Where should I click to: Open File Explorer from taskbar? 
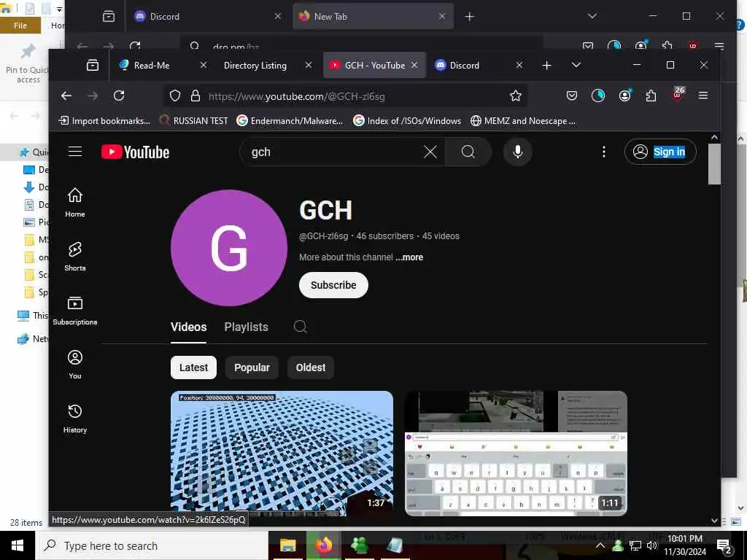287,545
